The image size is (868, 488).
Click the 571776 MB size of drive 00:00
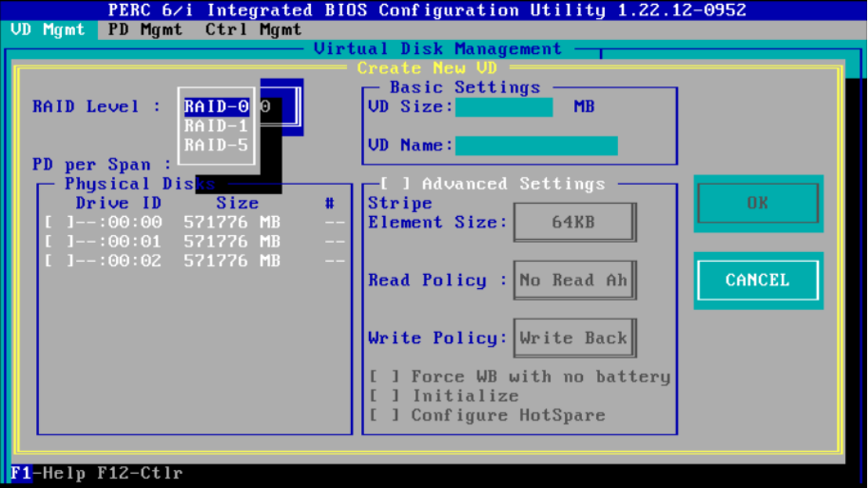232,222
